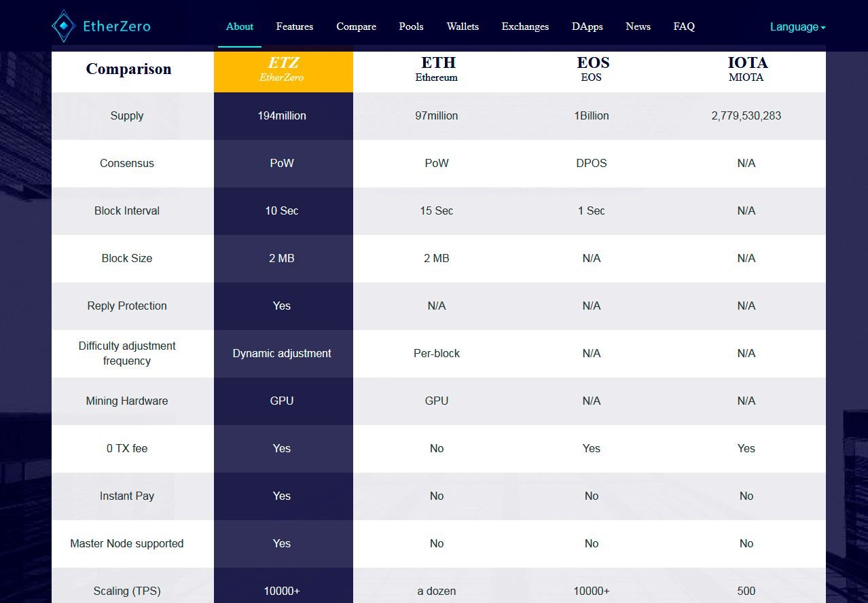
Task: Select the 1 Sec block interval
Action: [x=592, y=211]
